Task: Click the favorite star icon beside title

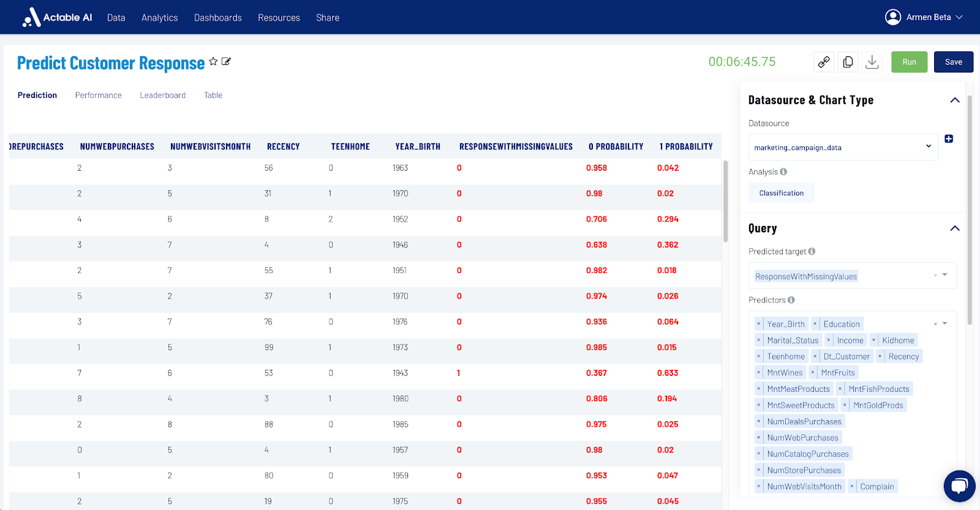Action: tap(213, 61)
